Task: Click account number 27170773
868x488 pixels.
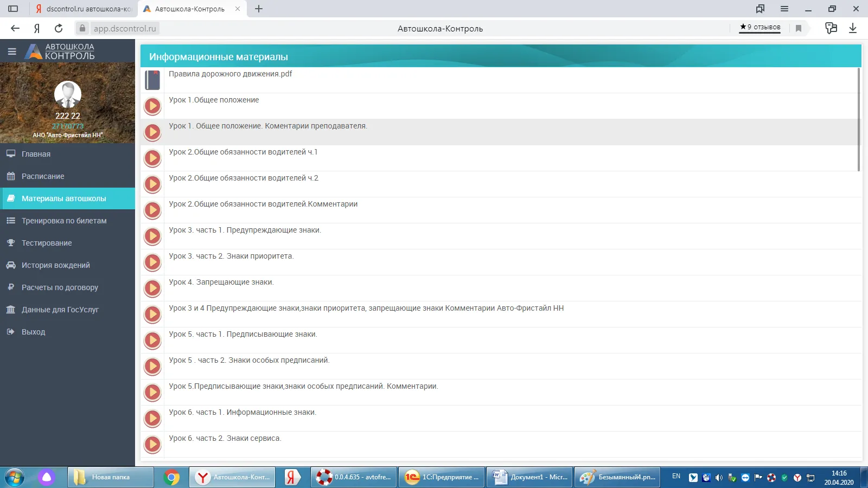Action: 68,126
